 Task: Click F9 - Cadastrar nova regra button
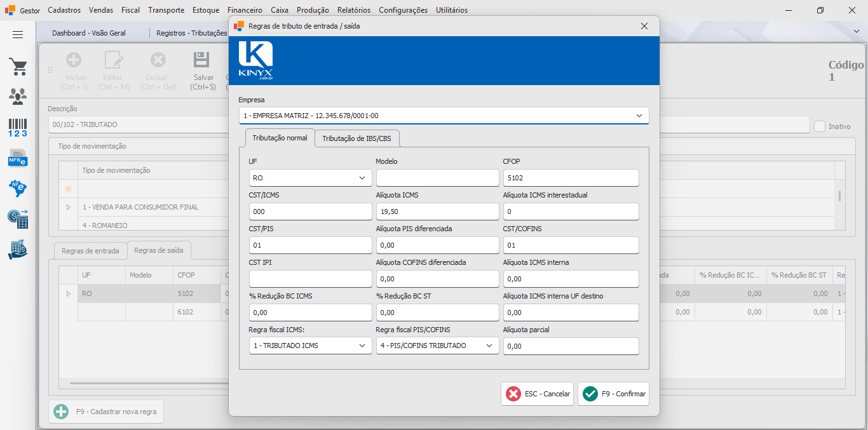(x=107, y=412)
